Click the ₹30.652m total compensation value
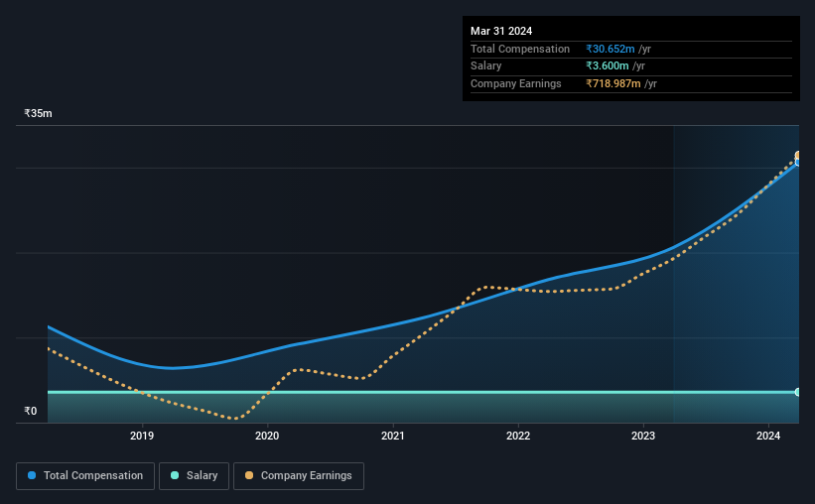 pos(611,49)
